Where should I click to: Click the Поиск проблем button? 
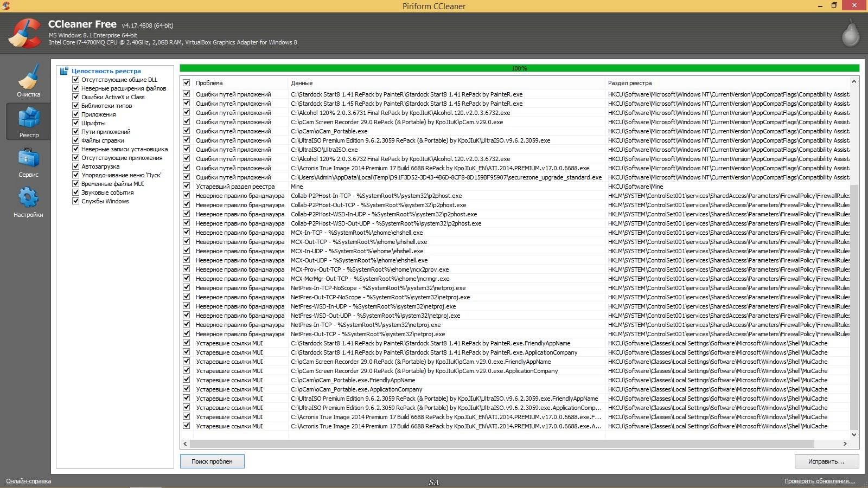(212, 461)
